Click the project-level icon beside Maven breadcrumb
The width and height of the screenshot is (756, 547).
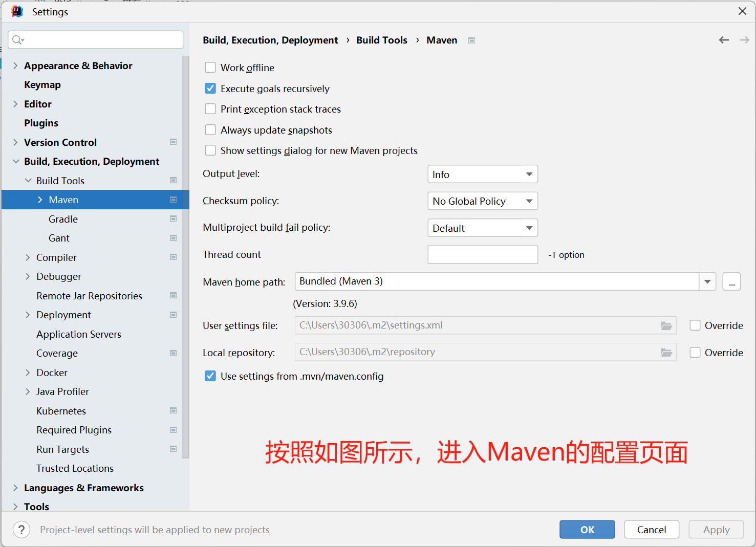coord(472,40)
